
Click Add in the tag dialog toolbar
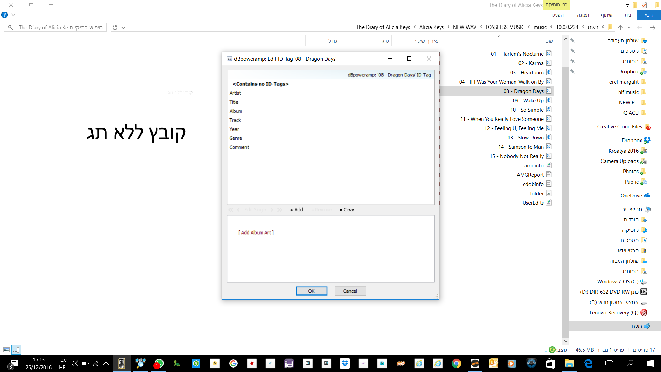297,210
